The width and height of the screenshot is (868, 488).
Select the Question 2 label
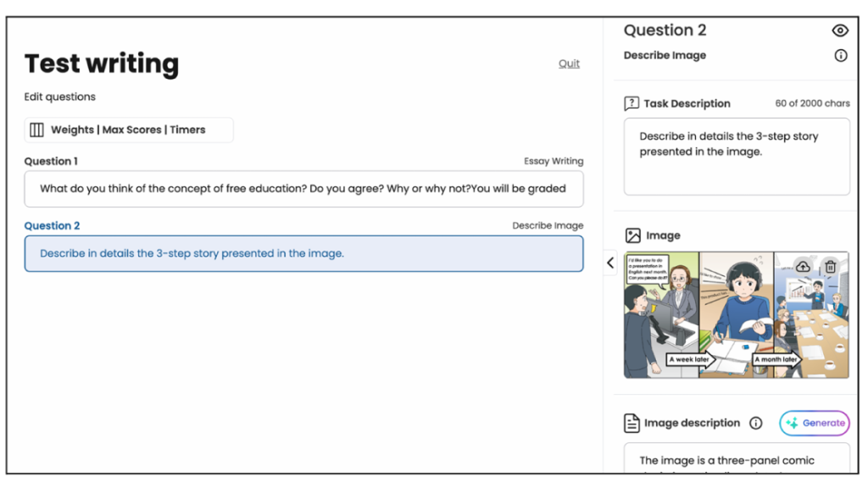pos(53,226)
